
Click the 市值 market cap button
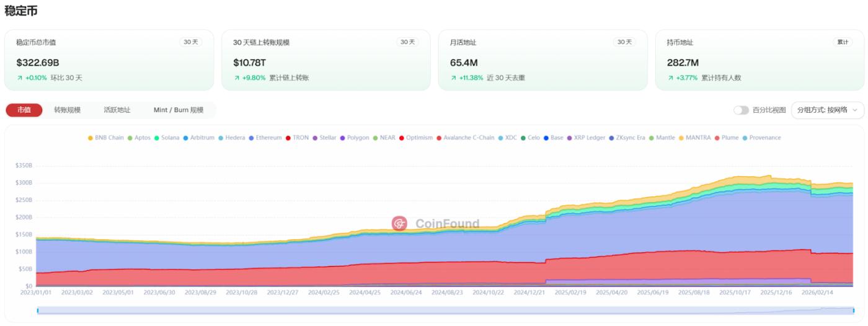coord(24,110)
